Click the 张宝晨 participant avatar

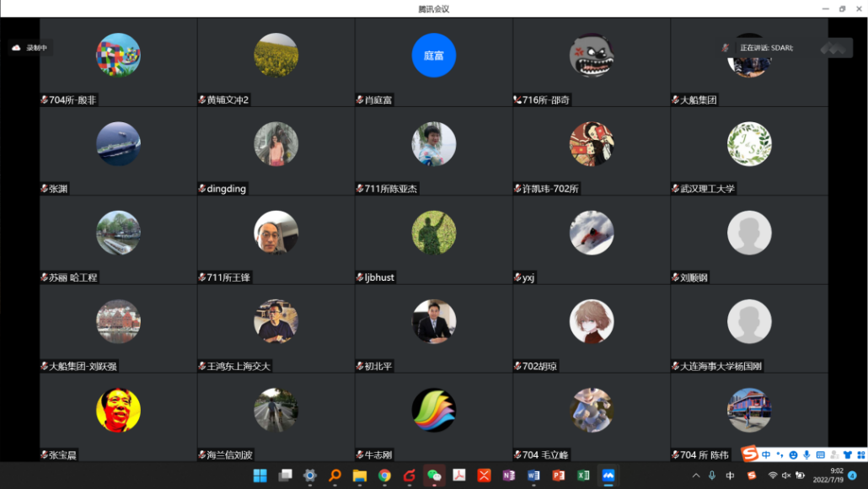118,410
